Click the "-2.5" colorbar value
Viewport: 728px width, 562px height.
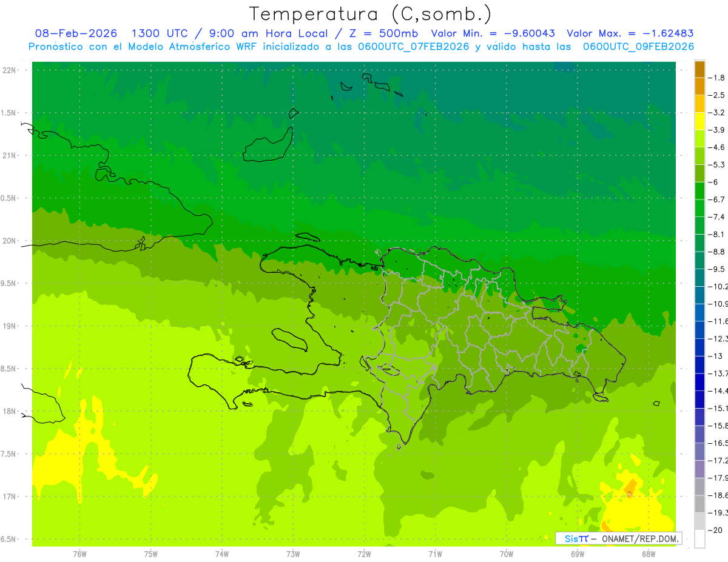click(x=717, y=95)
